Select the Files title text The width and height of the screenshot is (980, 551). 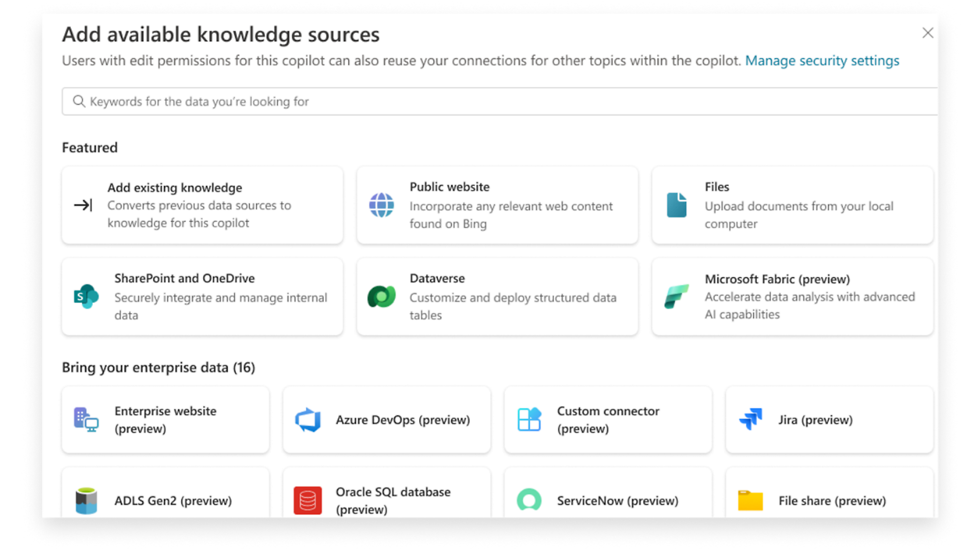click(x=717, y=187)
